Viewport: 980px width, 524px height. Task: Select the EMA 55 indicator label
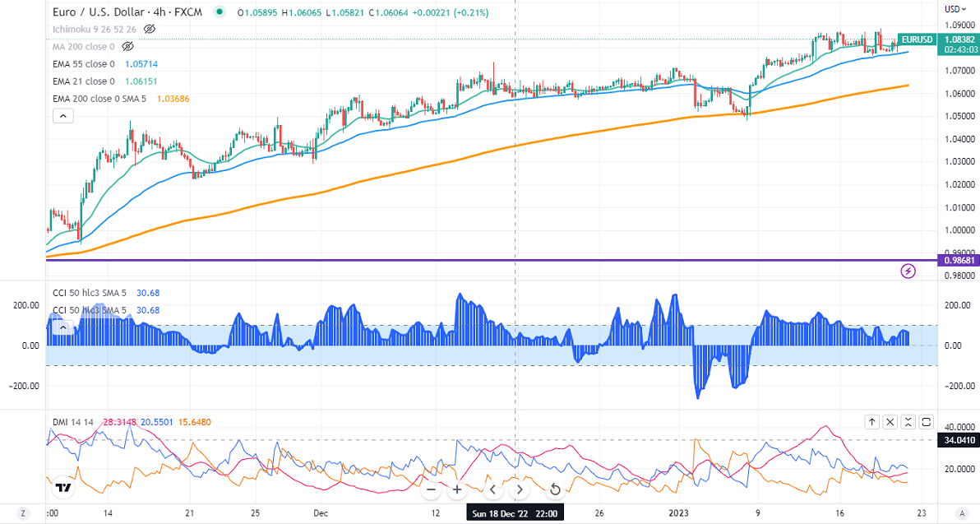83,64
